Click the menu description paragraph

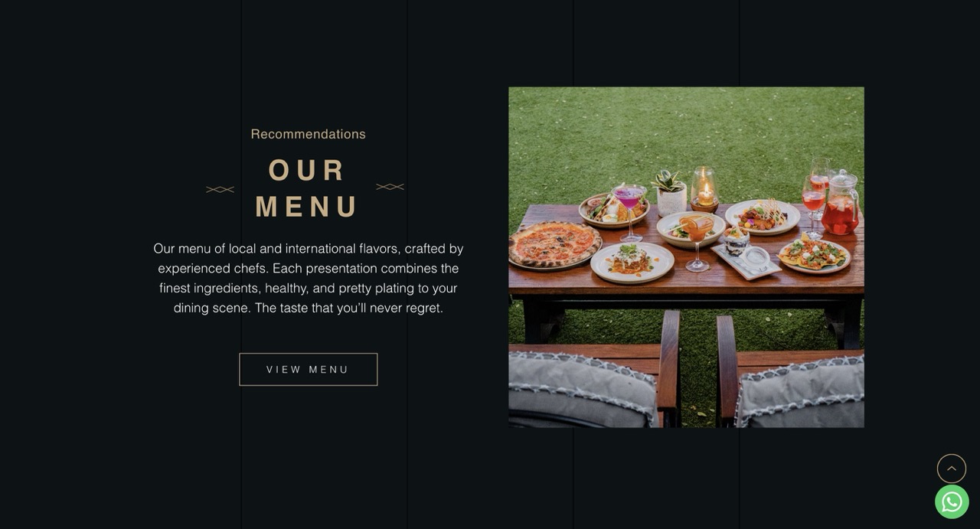click(309, 278)
